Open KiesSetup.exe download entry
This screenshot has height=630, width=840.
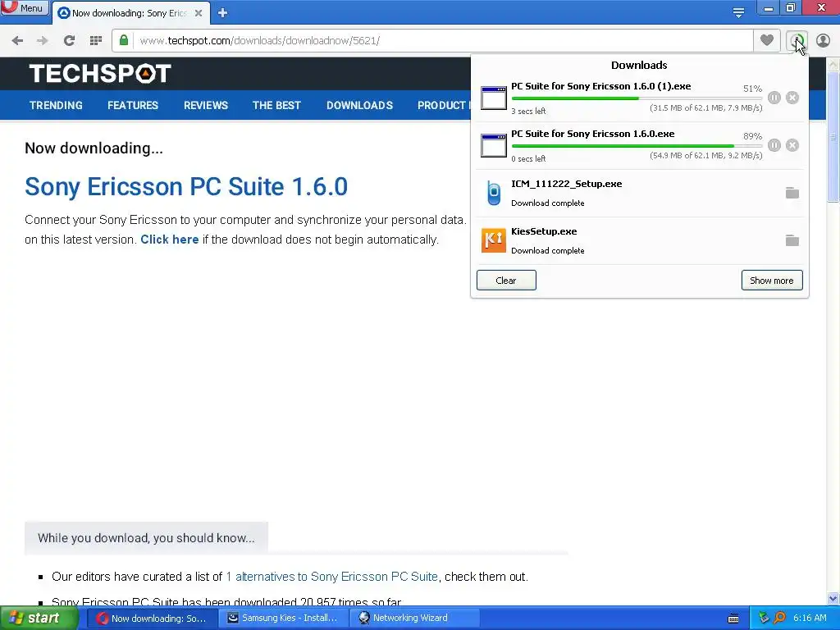(x=640, y=240)
